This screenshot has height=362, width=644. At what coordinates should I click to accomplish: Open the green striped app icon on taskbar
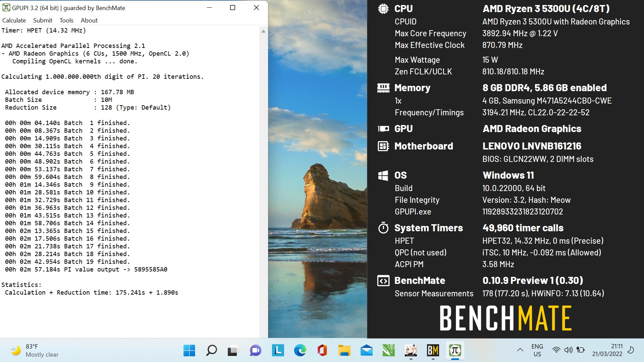388,351
